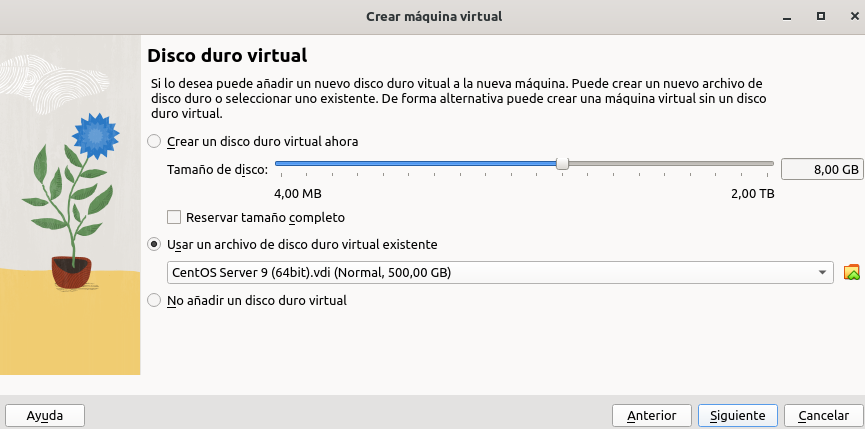Screen dimensions: 865x429
Task: Select 'Usar un archivo de disco duro virtual existente'
Action: coord(154,244)
